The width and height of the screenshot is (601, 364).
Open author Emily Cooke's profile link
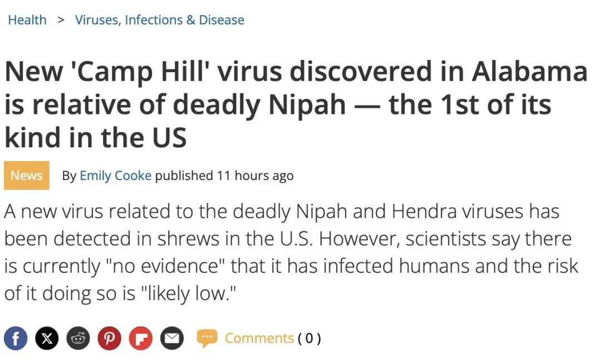pos(115,176)
